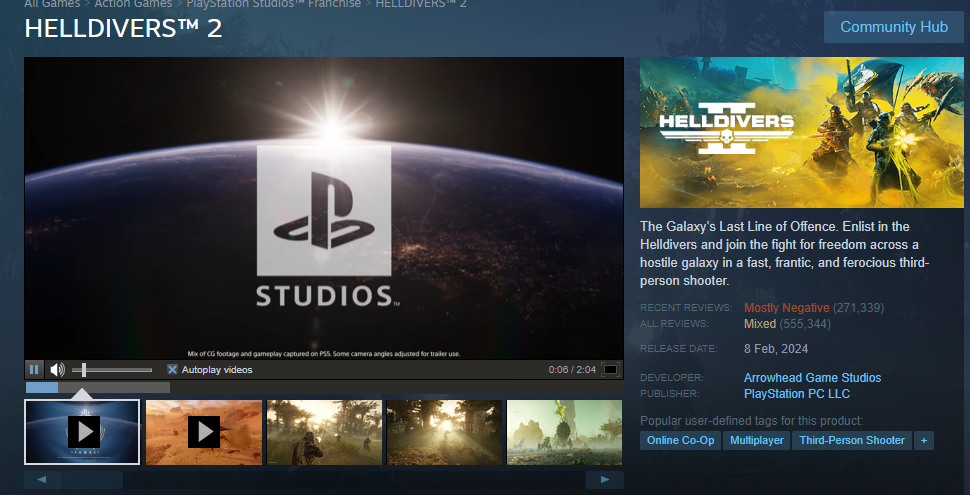Play the desert trailer thumbnail
970x495 pixels.
coord(204,432)
